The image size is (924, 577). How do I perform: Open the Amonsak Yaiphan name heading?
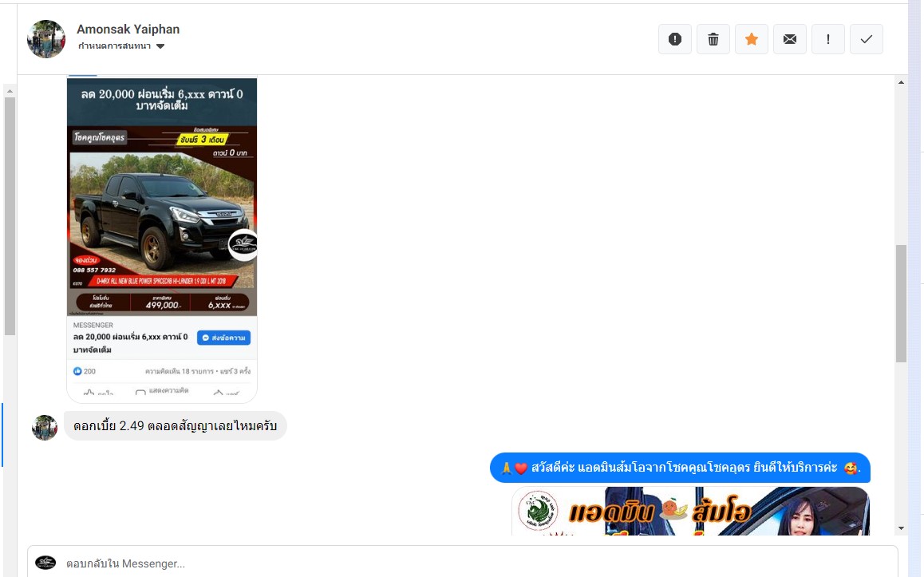[x=128, y=29]
